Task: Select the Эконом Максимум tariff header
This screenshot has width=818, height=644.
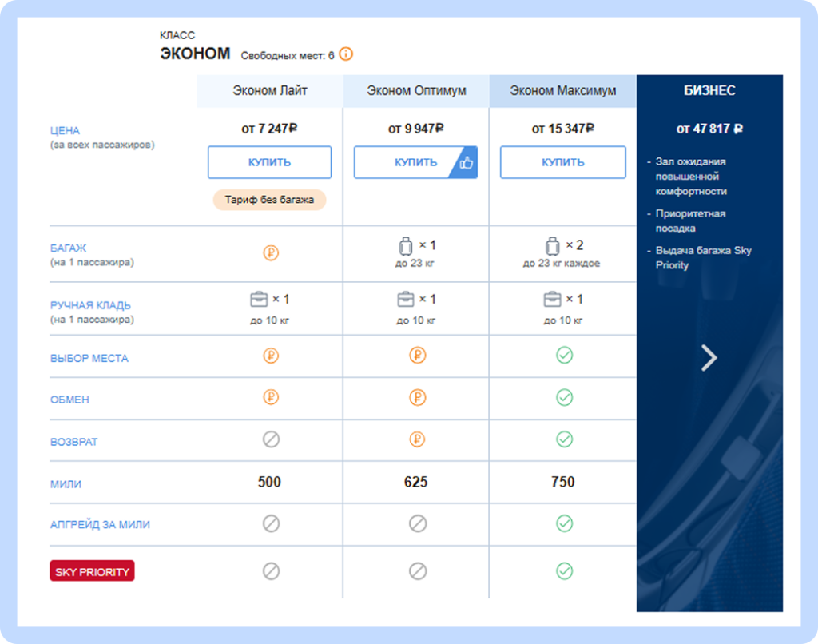Action: [x=562, y=91]
